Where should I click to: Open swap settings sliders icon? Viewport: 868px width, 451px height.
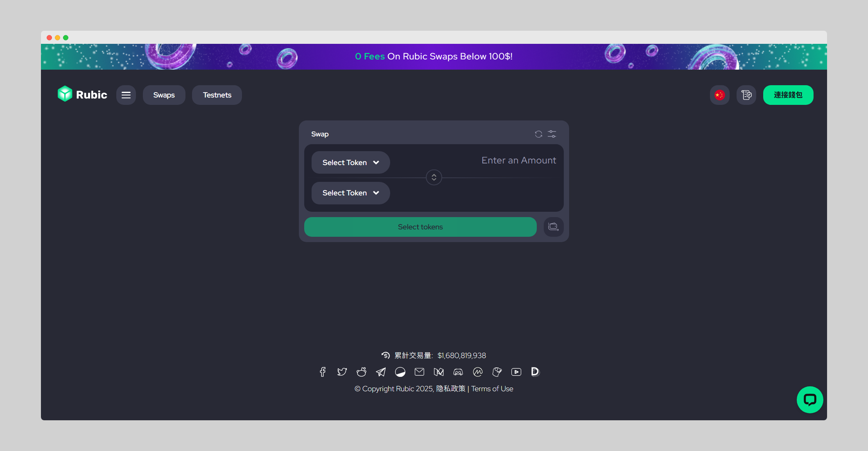pos(552,134)
